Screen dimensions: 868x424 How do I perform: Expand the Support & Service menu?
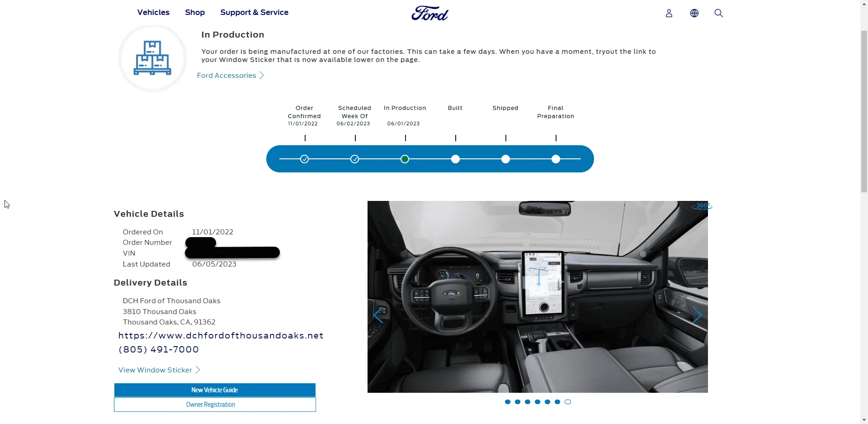coord(254,13)
